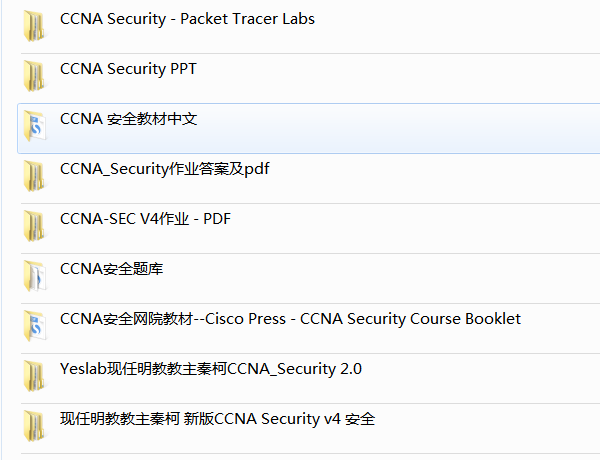Select the CCNA_Security作业答案及pdf name text

pos(165,169)
